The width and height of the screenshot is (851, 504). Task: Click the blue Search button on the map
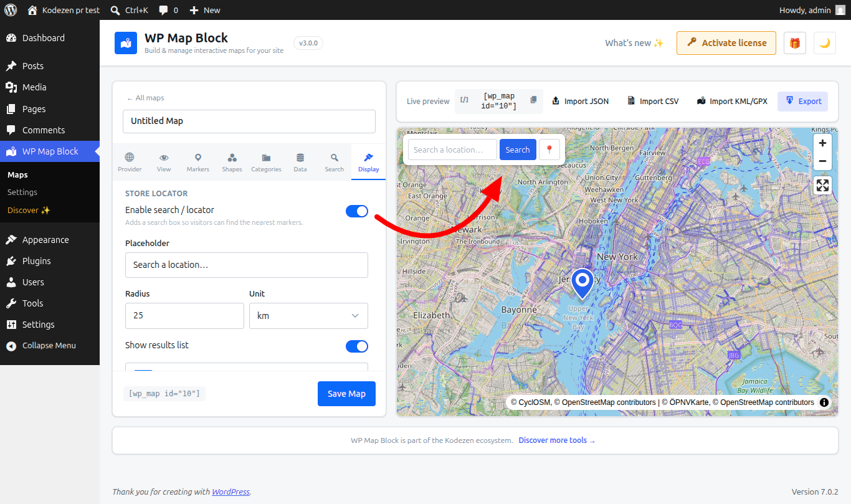[518, 150]
